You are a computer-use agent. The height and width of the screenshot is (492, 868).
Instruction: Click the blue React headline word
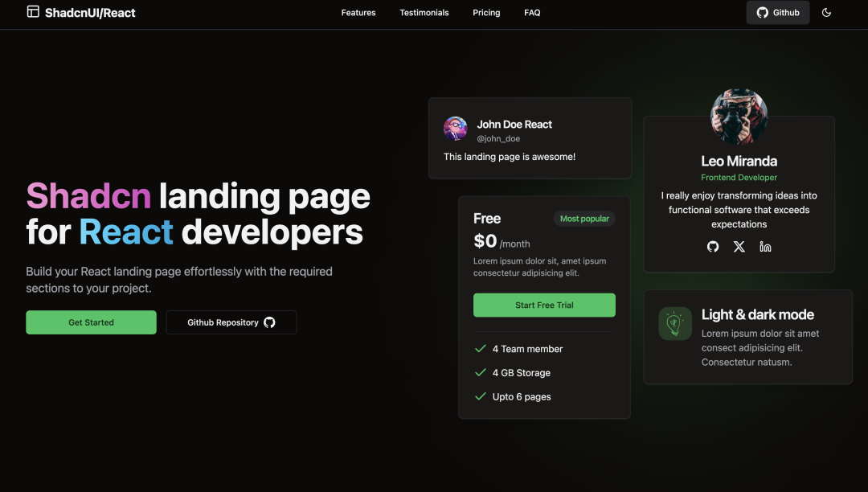126,232
